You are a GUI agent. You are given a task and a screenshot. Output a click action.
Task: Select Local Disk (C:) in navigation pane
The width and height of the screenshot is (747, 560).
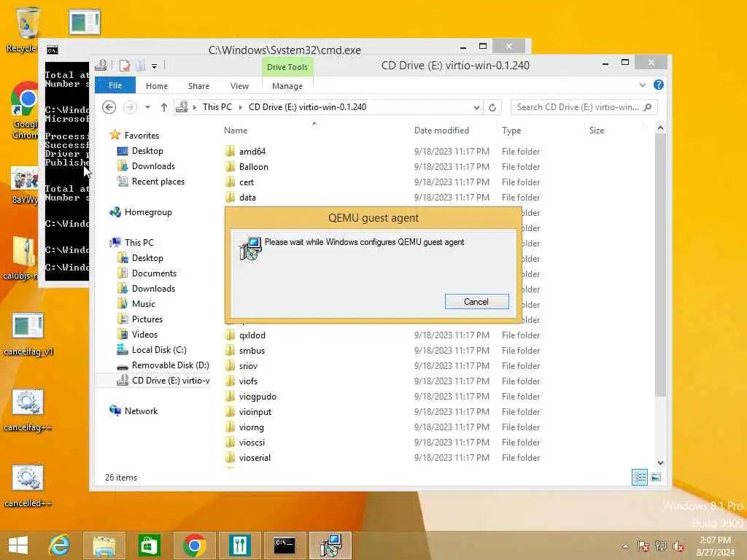pyautogui.click(x=158, y=349)
